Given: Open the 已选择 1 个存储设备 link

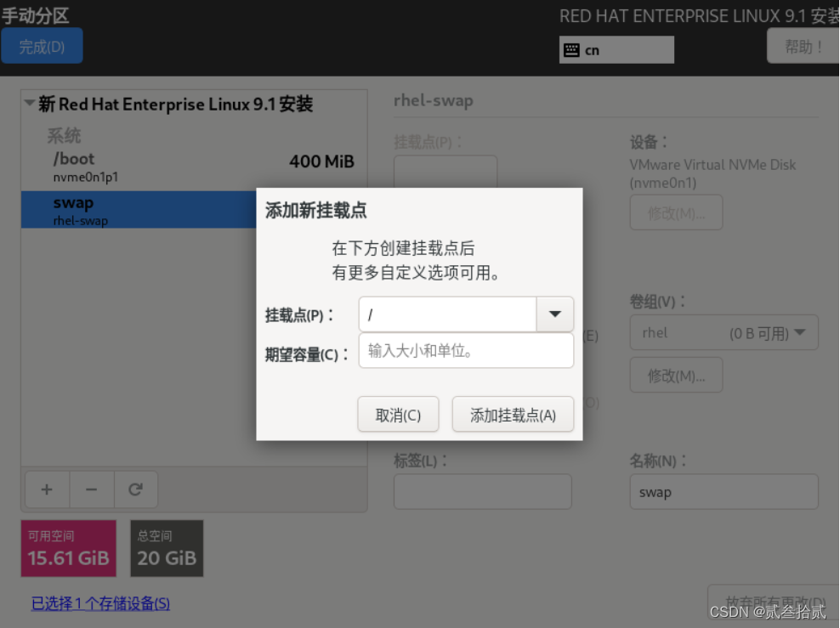Looking at the screenshot, I should point(100,603).
